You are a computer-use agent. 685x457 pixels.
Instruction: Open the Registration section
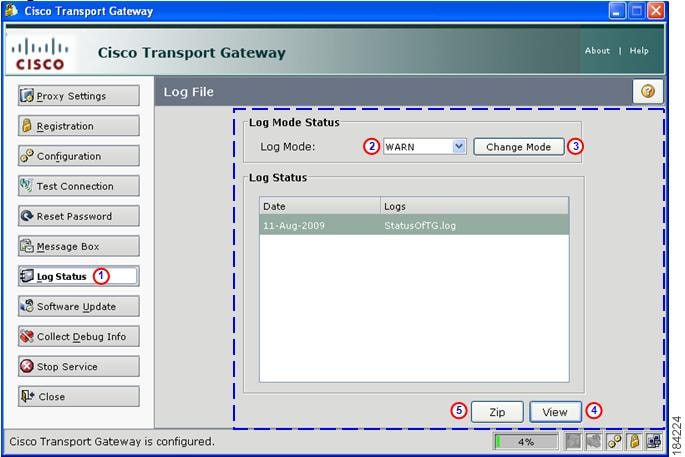coord(79,126)
